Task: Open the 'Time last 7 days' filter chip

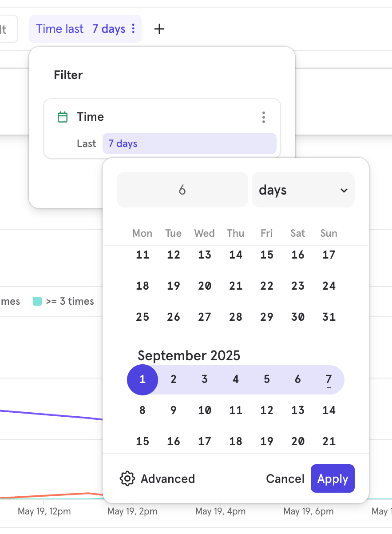Action: (81, 29)
